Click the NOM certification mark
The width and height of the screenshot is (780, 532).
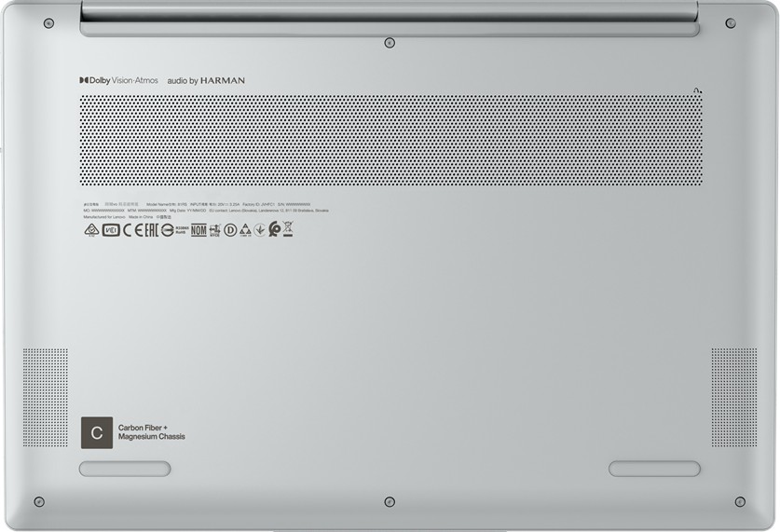pyautogui.click(x=198, y=230)
